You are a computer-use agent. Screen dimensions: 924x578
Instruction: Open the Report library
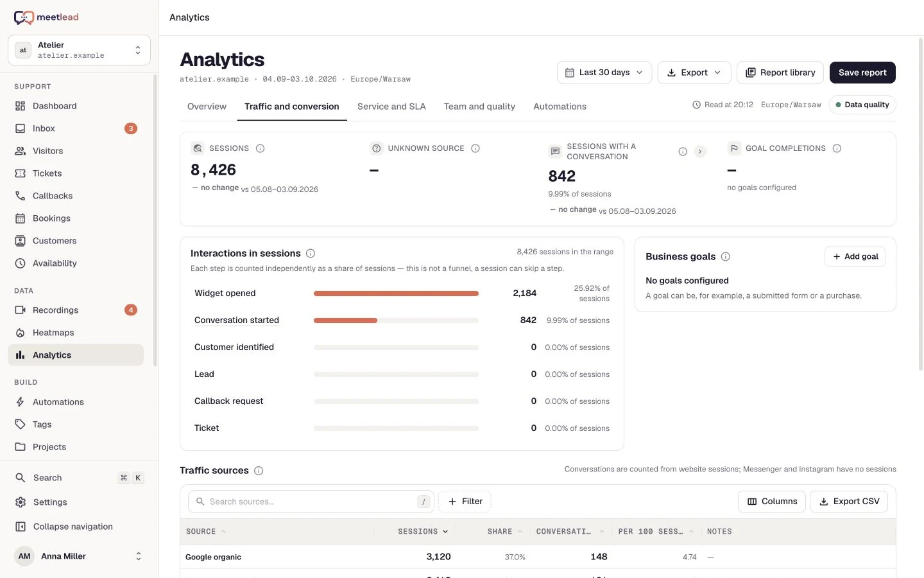point(780,73)
